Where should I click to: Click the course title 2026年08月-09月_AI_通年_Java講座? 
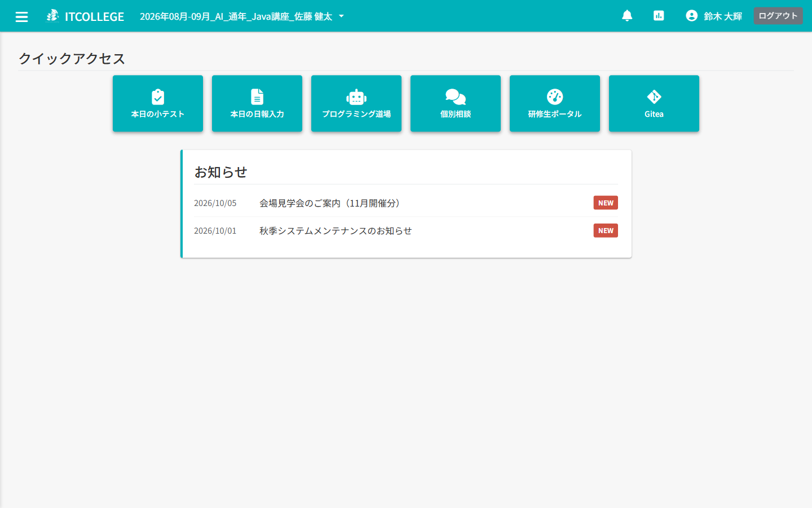236,16
